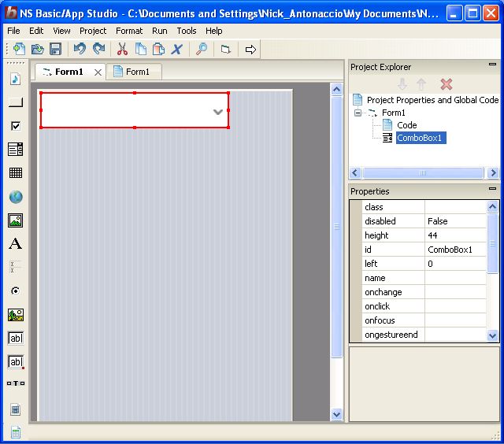504x444 pixels.
Task: Click the Paste clipboard icon
Action: 158,49
